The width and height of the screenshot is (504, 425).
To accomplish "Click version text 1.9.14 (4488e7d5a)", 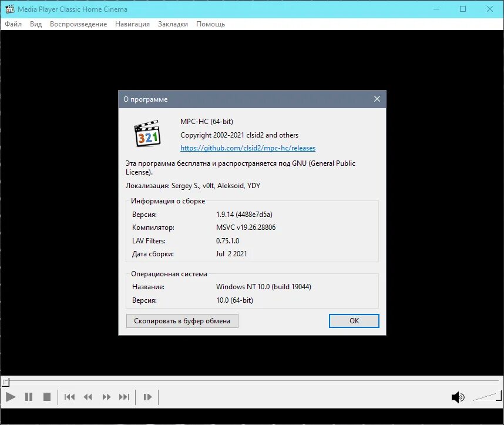I will point(244,215).
